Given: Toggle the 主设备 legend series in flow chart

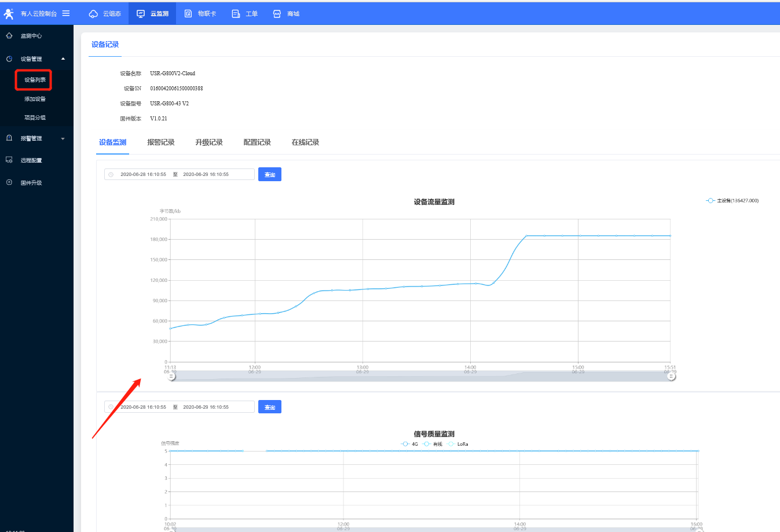Looking at the screenshot, I should 732,201.
